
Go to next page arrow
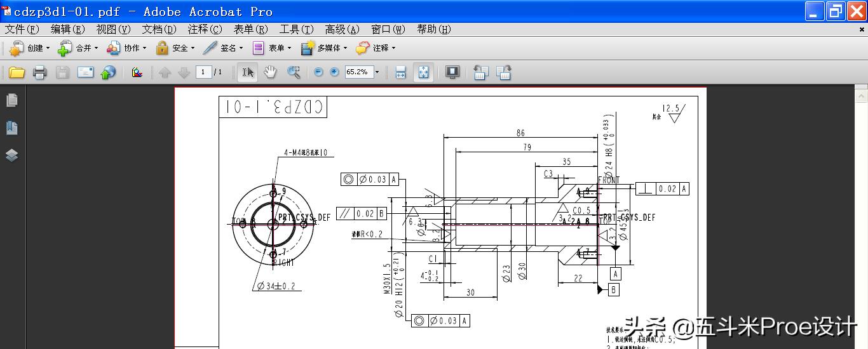[x=184, y=73]
